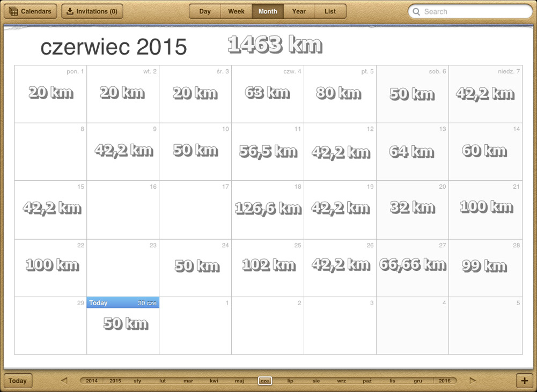Open the Calendars list button
This screenshot has width=537, height=392.
[x=30, y=11]
